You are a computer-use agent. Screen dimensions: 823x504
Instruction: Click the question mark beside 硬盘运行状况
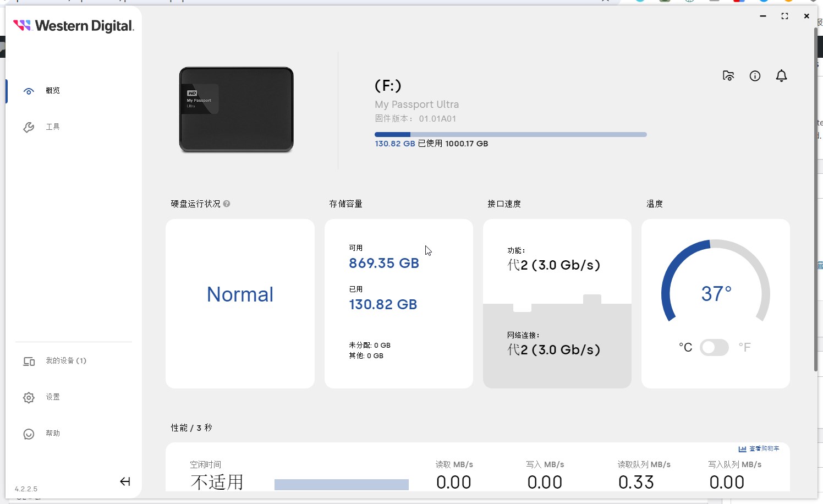tap(227, 204)
